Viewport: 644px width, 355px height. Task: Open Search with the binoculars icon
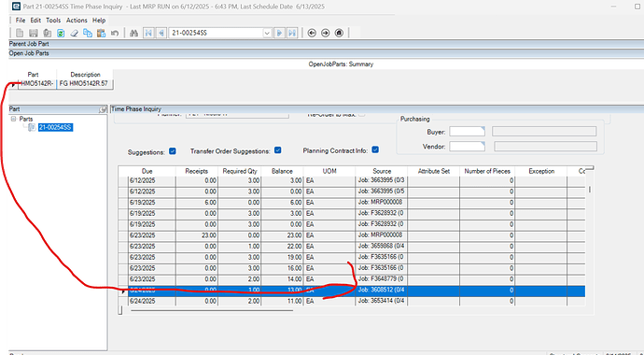[x=133, y=33]
